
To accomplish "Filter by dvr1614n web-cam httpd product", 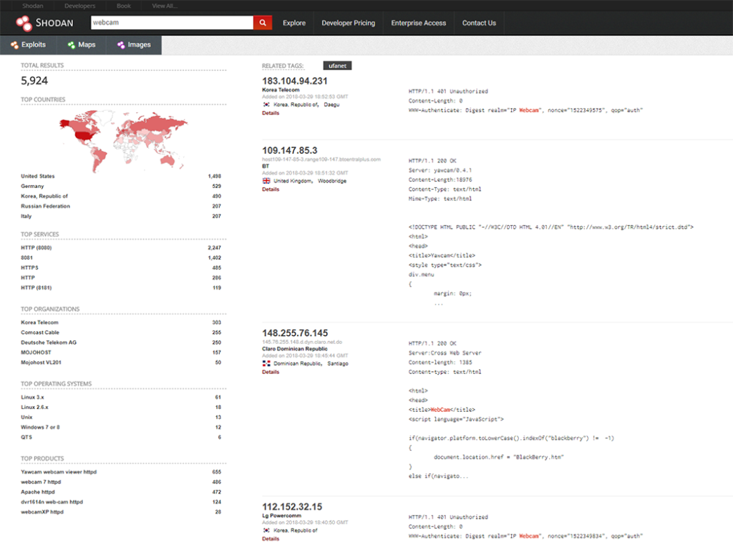I will [x=52, y=501].
